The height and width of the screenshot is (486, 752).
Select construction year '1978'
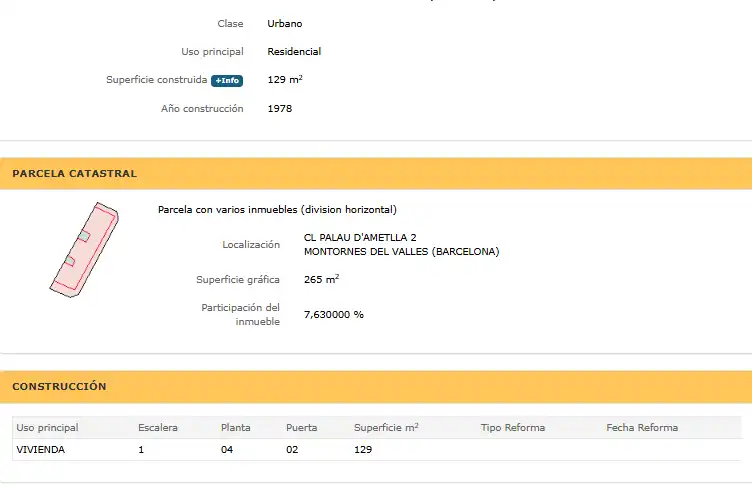(280, 108)
